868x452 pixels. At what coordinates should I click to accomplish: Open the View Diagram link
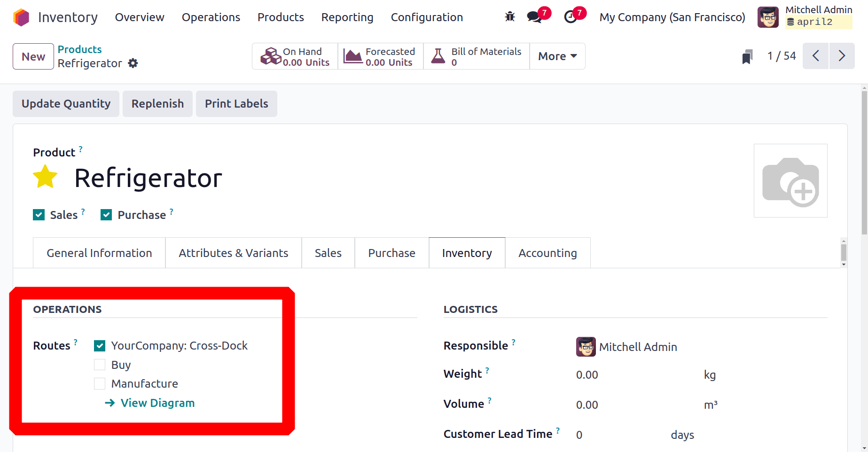(x=157, y=403)
